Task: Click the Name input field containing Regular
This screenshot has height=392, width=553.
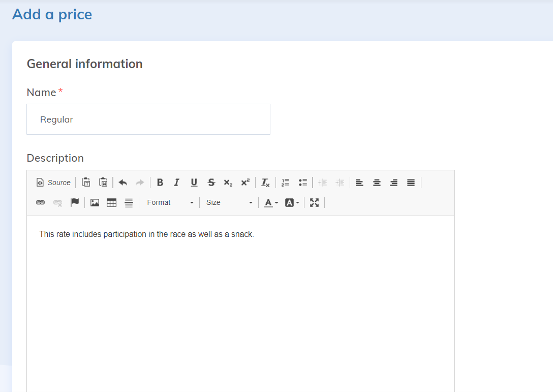Action: tap(148, 119)
